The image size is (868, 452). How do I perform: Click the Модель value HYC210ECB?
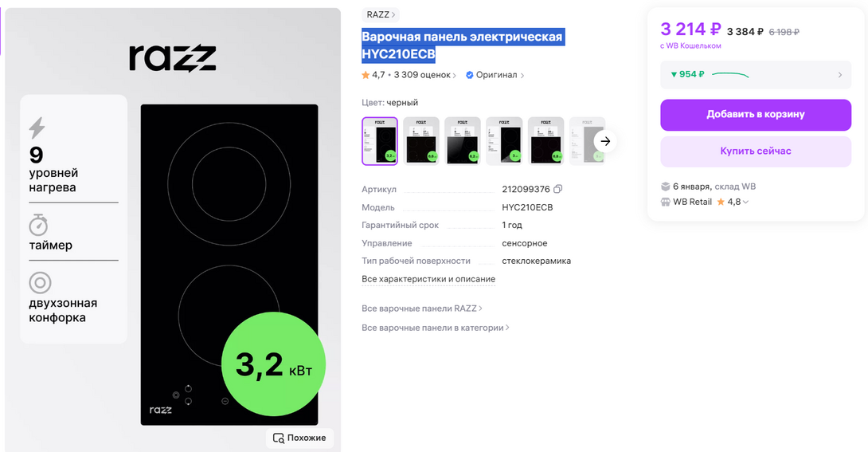527,207
